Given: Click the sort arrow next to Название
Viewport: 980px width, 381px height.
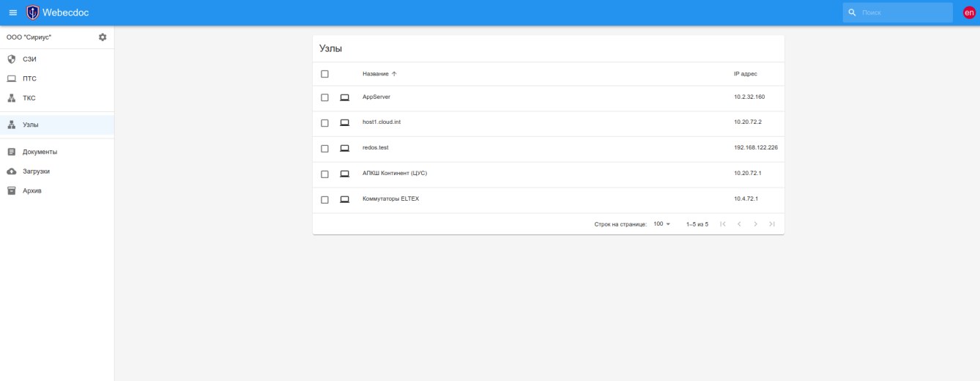Looking at the screenshot, I should (x=394, y=74).
